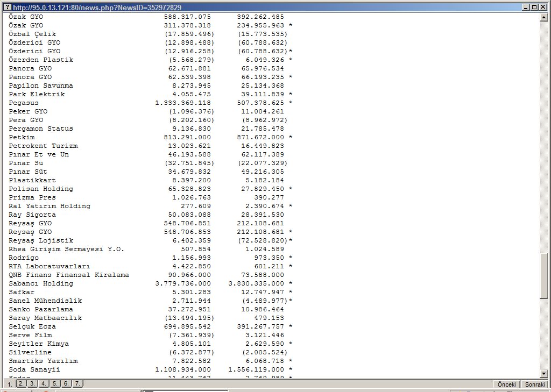Screen dimensions: 551x392
Task: Select page 4 tab
Action: 44,383
